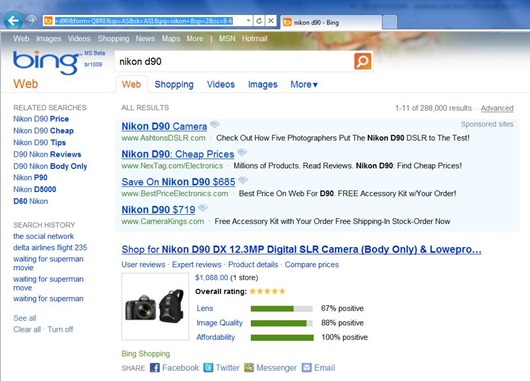Click the Nikon D90 camera product thumbnail
This screenshot has width=530, height=381.
pos(155,307)
